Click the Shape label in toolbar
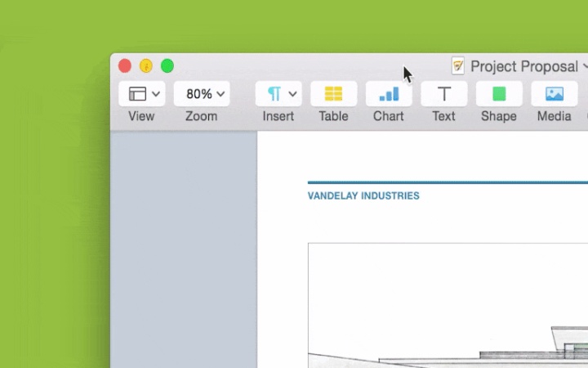Screen dimensions: 588x368 499,116
